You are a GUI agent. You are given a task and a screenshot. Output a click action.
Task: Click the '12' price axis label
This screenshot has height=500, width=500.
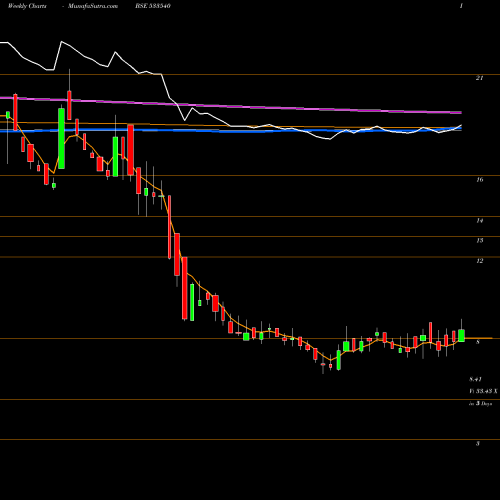pos(479,261)
